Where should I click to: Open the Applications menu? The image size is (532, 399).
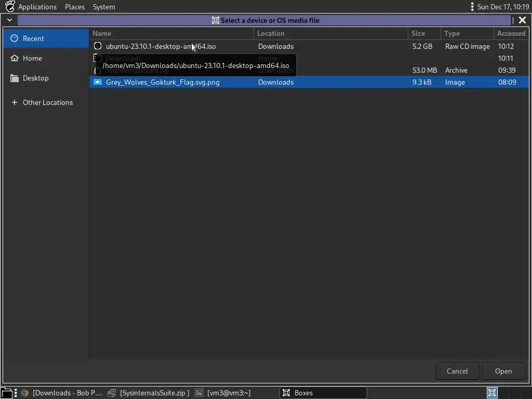tap(37, 7)
